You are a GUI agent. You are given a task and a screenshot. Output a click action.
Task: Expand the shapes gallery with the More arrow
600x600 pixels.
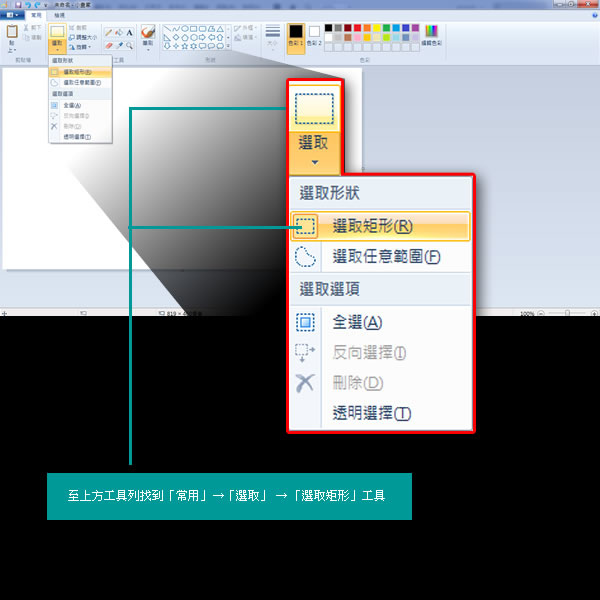coord(228,46)
